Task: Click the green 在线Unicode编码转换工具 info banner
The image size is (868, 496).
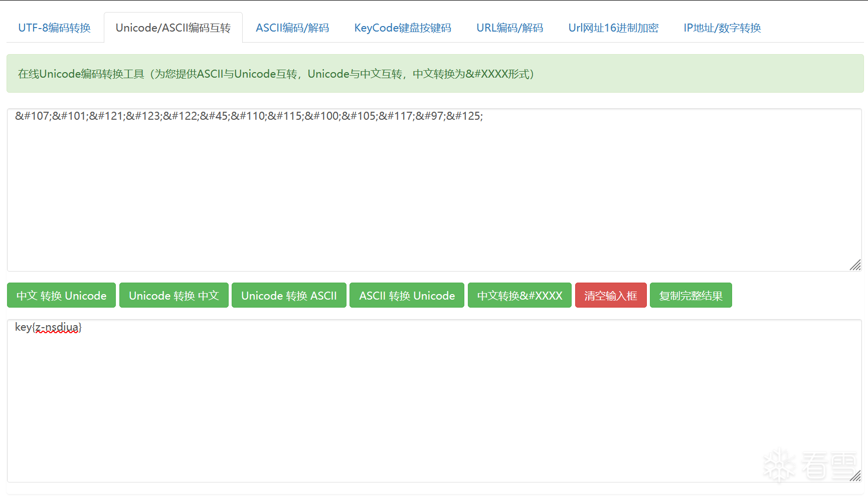Action: pyautogui.click(x=435, y=74)
